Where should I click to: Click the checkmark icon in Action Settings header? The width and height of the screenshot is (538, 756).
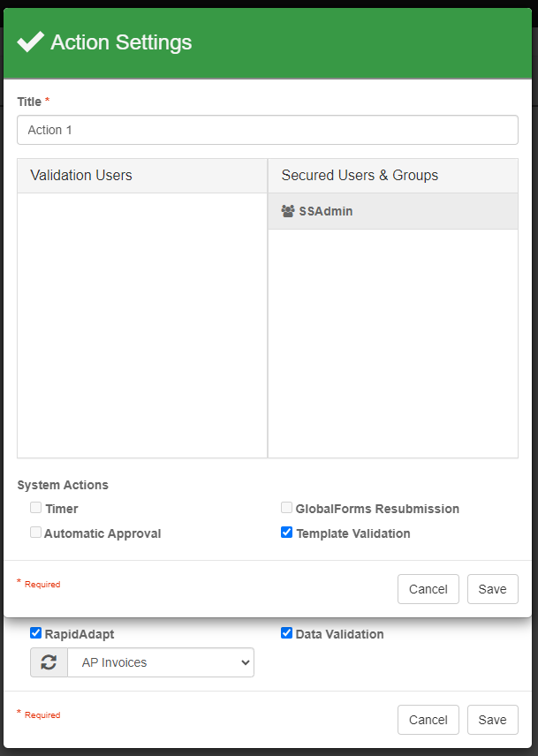tap(30, 42)
